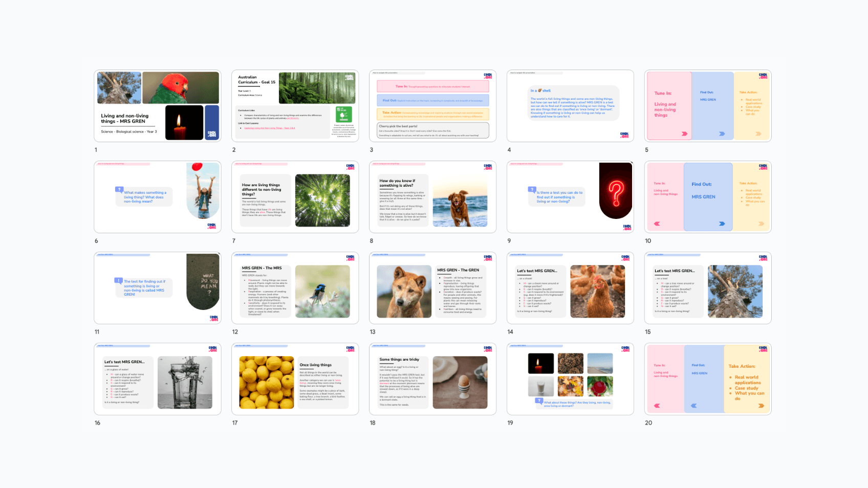Click pink forward arrow on slide 5

click(x=684, y=134)
